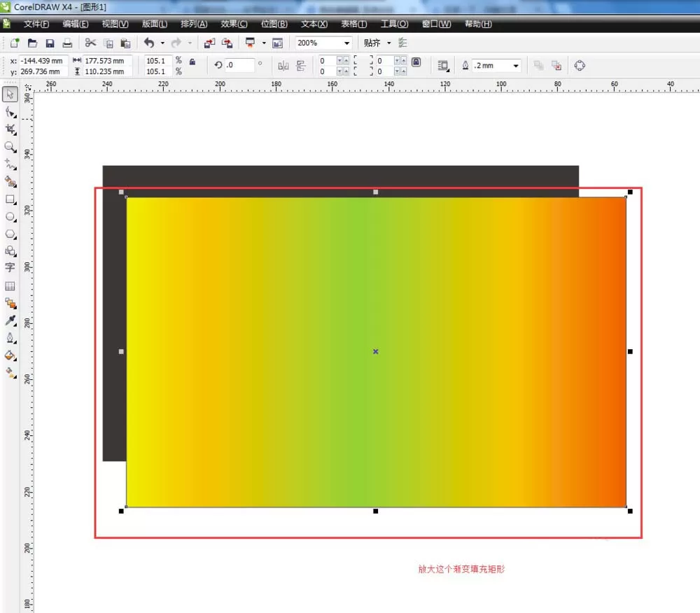Undo the last action
The height and width of the screenshot is (613, 700).
coord(149,43)
